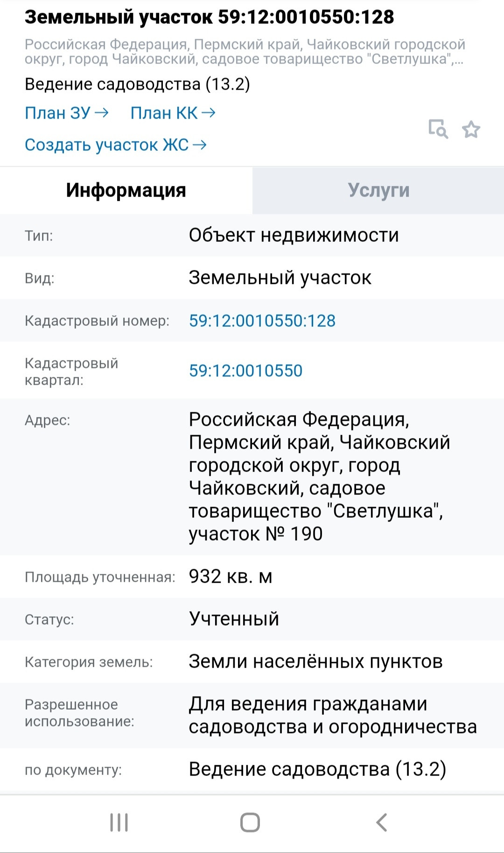This screenshot has height=853, width=504.
Task: Tap the Создать участок ЖС link
Action: [115, 145]
